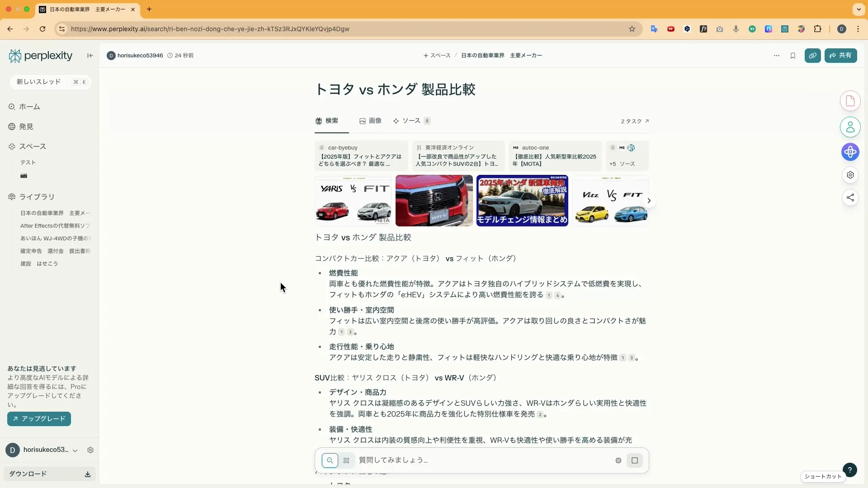Open the profile icon in the right sidebar
This screenshot has height=488, width=868.
(x=850, y=127)
